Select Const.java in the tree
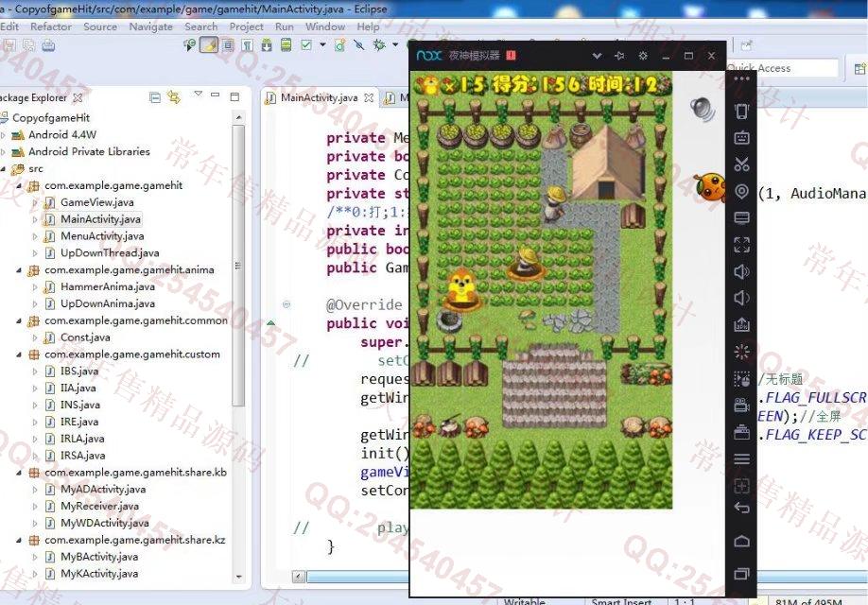 click(x=85, y=337)
